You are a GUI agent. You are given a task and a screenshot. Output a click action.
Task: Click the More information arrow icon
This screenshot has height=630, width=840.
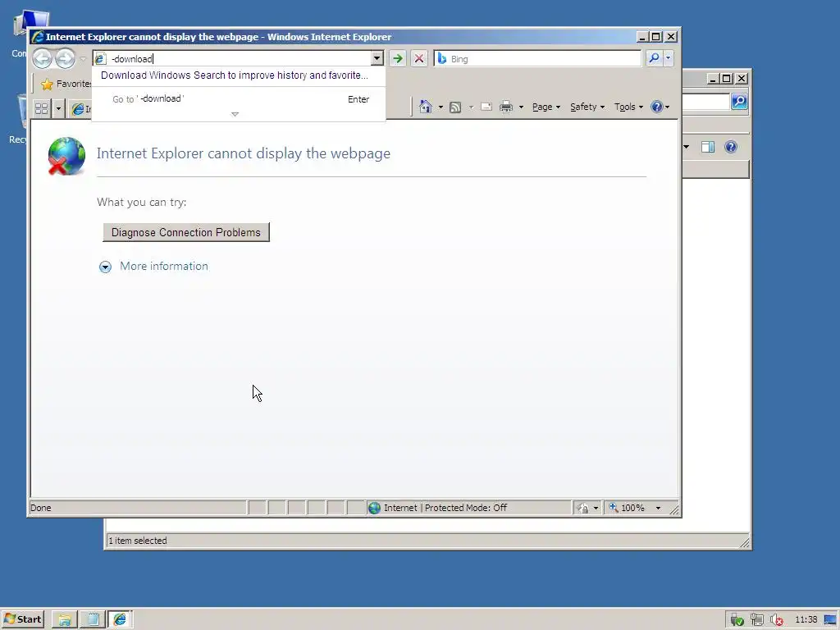tap(105, 267)
